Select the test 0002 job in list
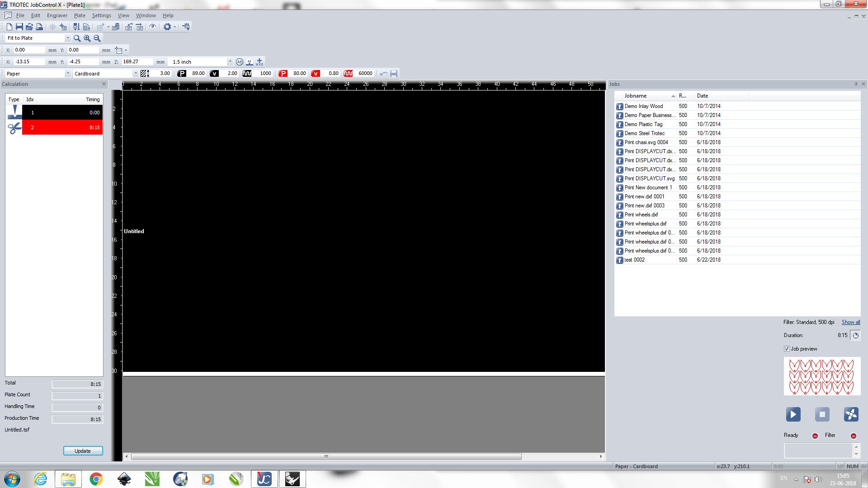This screenshot has width=868, height=488. [634, 260]
